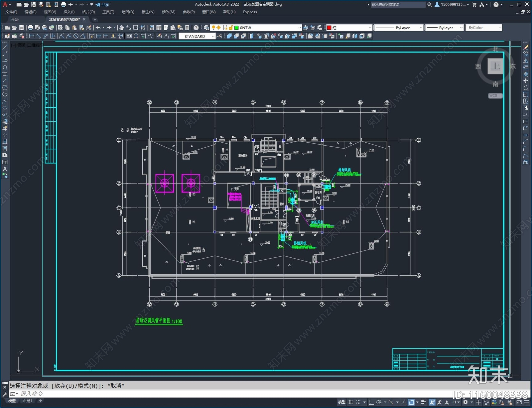Expand the STANDARD dimension style dropdown
Viewport: 532px width, 408px height.
coord(197,36)
